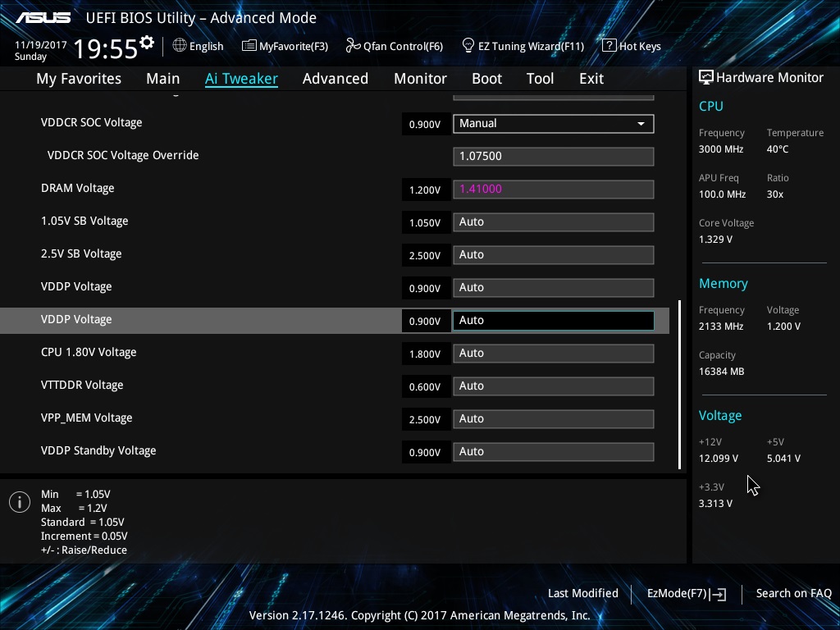Open the Monitor tab

coord(421,78)
